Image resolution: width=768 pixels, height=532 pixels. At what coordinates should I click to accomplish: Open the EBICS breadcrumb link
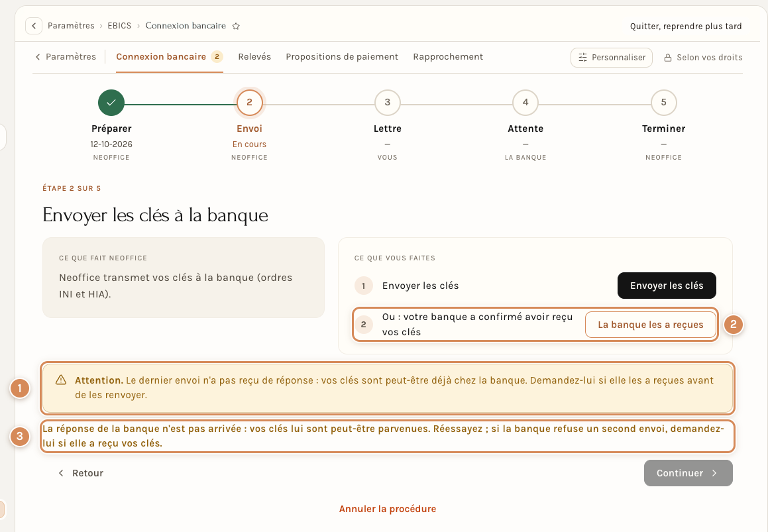119,25
